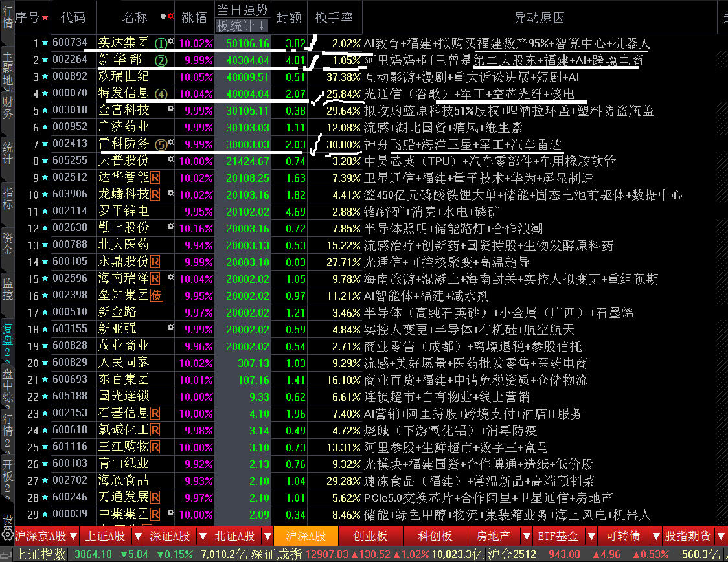Image resolution: width=728 pixels, height=562 pixels.
Task: Click the info marker icon on 金富科技 row
Action: click(x=170, y=109)
